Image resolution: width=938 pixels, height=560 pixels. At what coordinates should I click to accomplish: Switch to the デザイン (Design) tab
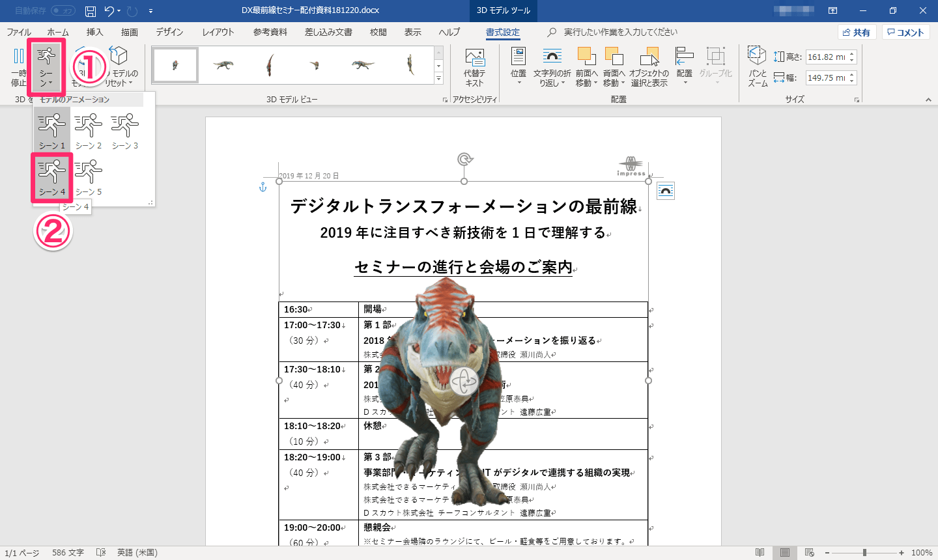(x=169, y=32)
